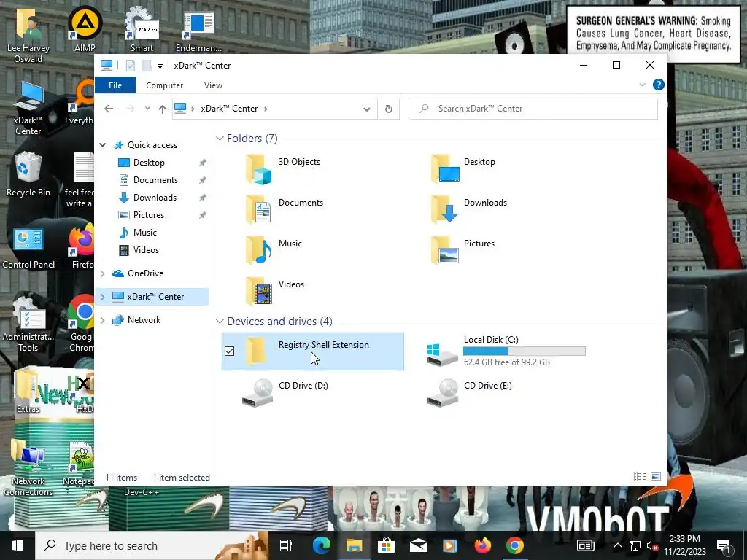Open Control Panel desktop icon

pyautogui.click(x=28, y=248)
